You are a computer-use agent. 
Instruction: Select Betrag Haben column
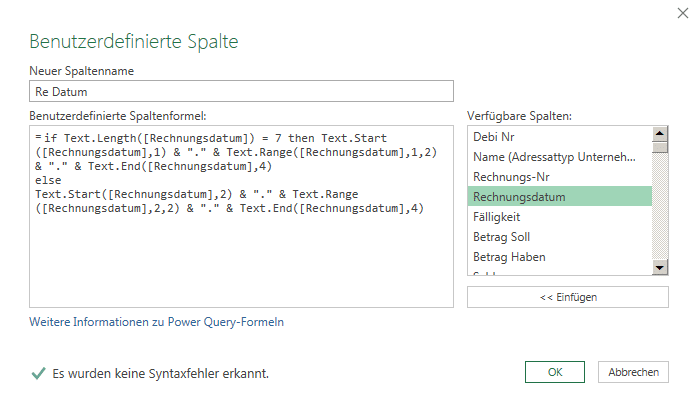click(559, 257)
